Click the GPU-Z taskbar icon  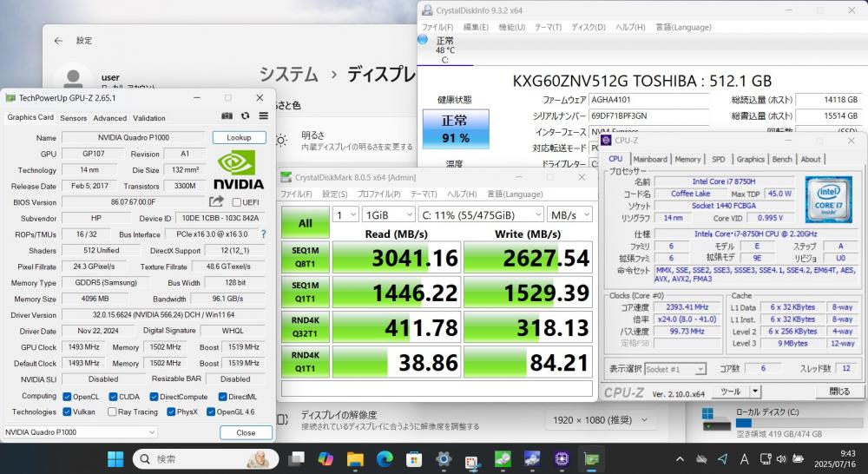coord(590,459)
